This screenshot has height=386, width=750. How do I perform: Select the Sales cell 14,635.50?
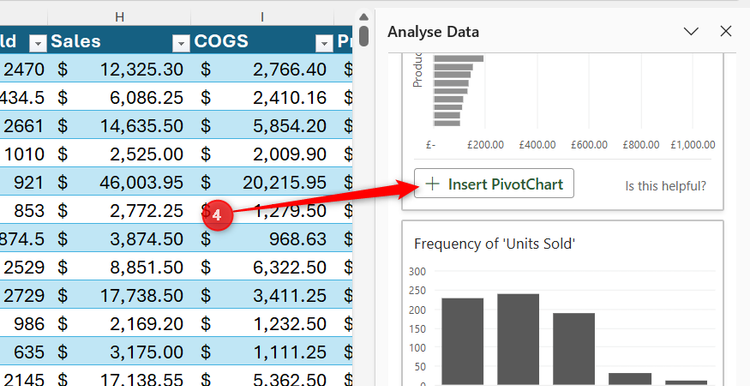pos(119,126)
